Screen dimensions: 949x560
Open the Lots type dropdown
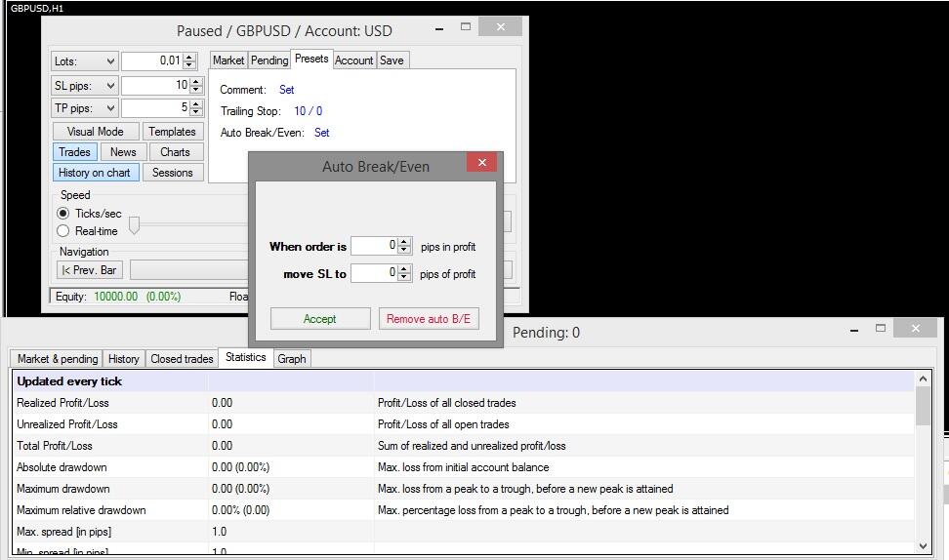[x=84, y=61]
